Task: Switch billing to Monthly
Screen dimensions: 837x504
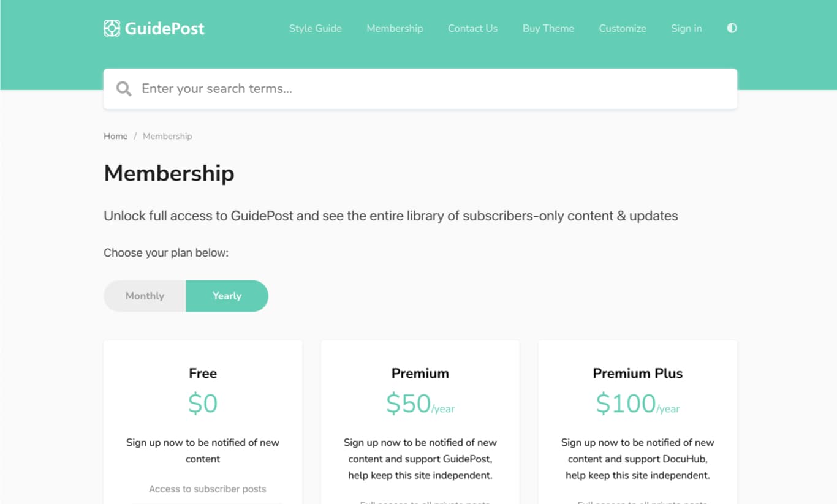Action: [x=145, y=296]
